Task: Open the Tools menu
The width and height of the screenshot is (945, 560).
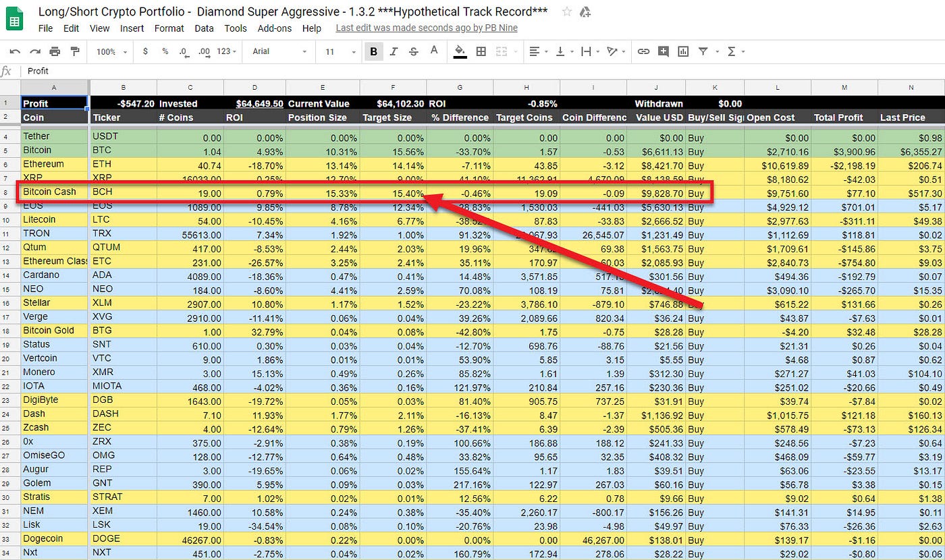Action: point(236,28)
